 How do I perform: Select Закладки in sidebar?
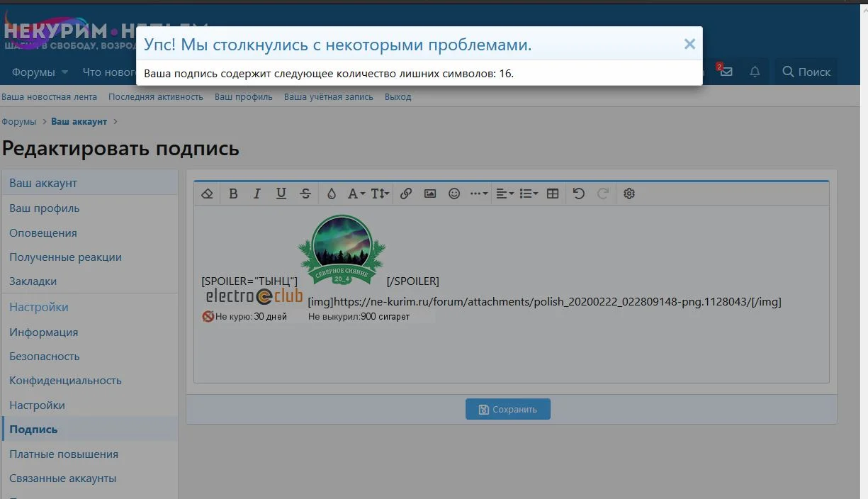pos(90,281)
